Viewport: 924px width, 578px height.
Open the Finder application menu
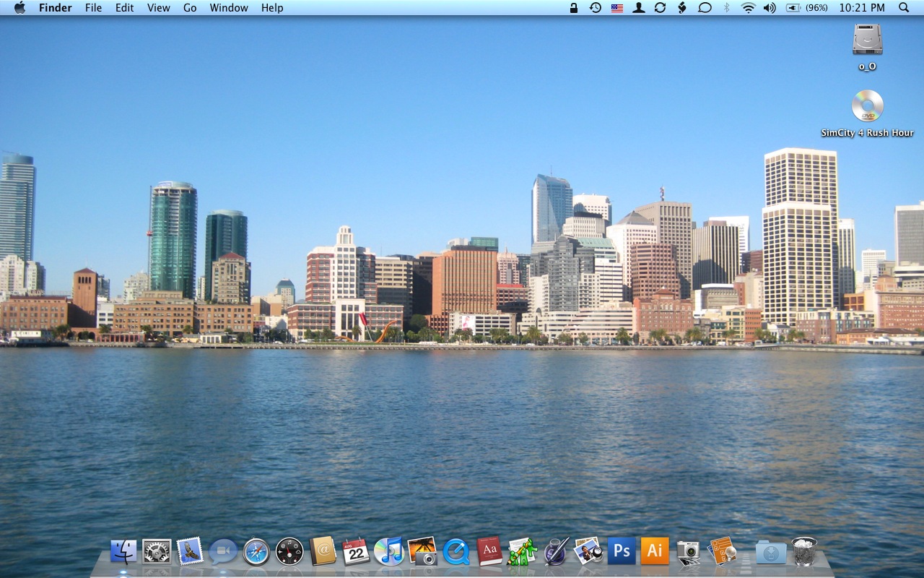tap(55, 8)
